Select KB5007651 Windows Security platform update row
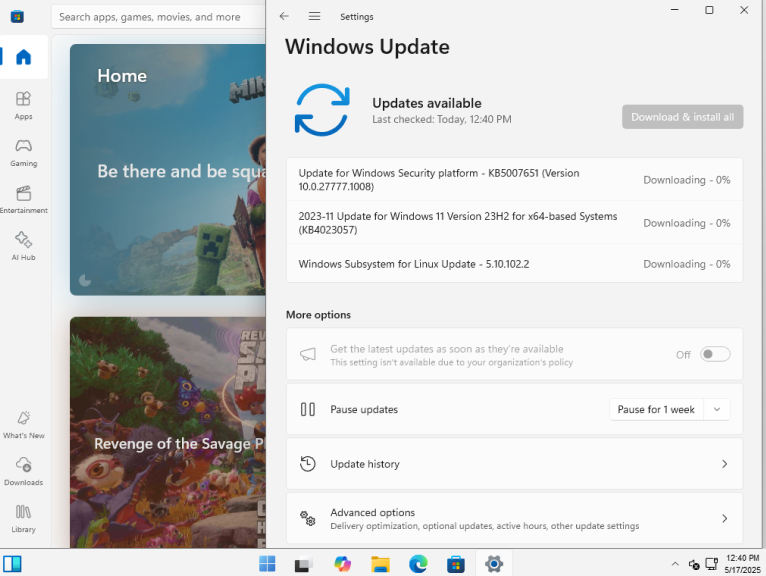766x576 pixels. click(x=514, y=180)
